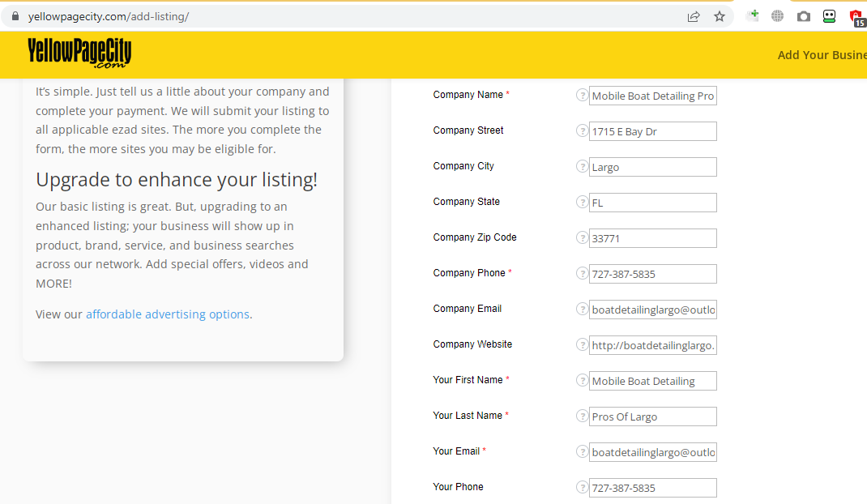Click the robot face extension icon
The width and height of the screenshot is (867, 504).
(829, 16)
